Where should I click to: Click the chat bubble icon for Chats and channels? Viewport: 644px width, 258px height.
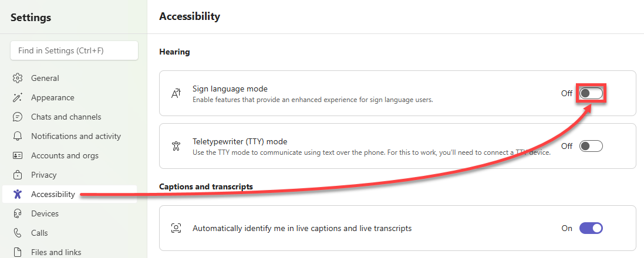(18, 117)
